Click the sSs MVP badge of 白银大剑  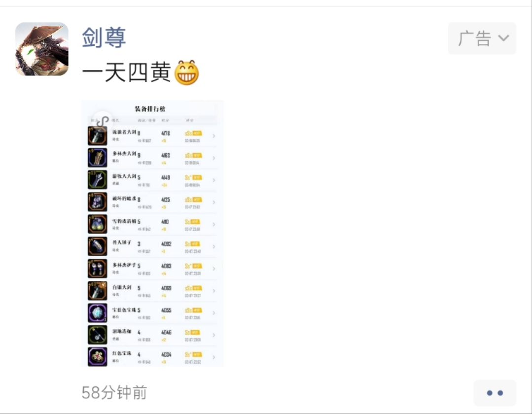pos(193,288)
